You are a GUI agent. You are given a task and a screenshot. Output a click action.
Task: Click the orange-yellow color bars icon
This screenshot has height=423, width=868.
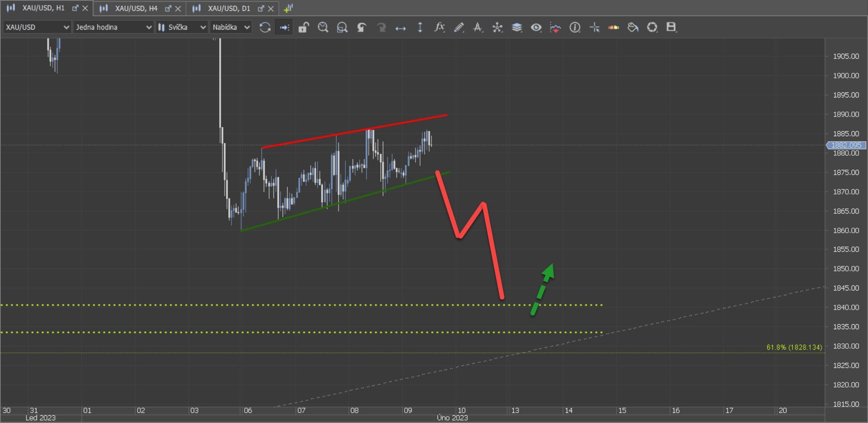(614, 27)
